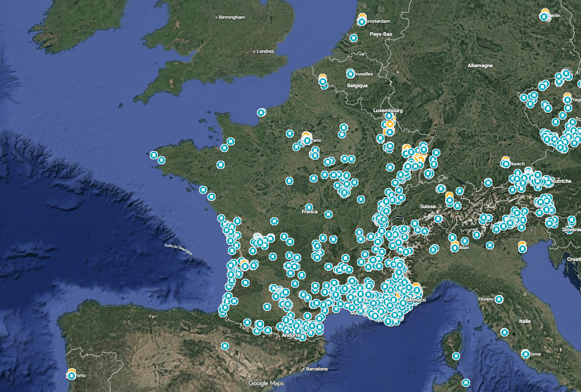Click the Birmingham city label
Screen dimensions: 581x392
[x=232, y=17]
